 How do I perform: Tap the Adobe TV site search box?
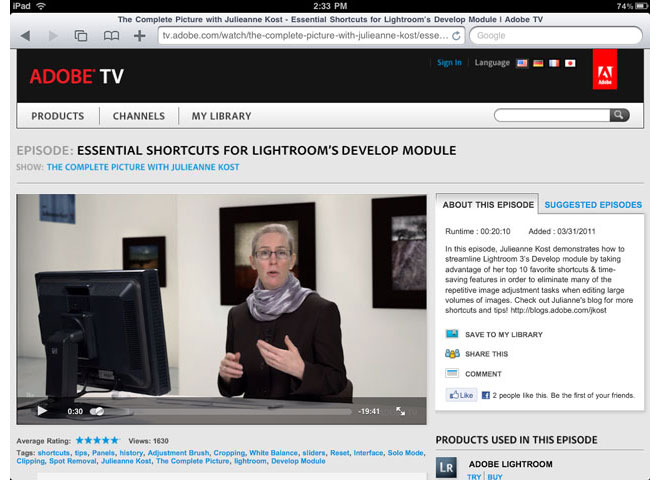[x=552, y=115]
